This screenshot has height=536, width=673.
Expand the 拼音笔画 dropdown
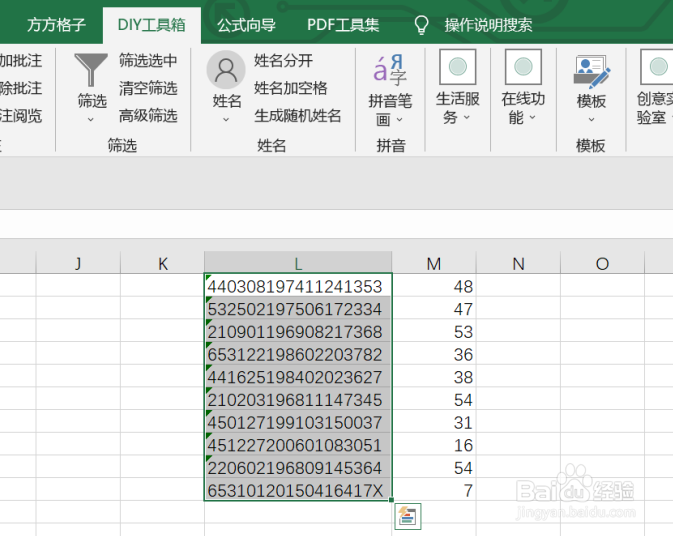coord(400,120)
